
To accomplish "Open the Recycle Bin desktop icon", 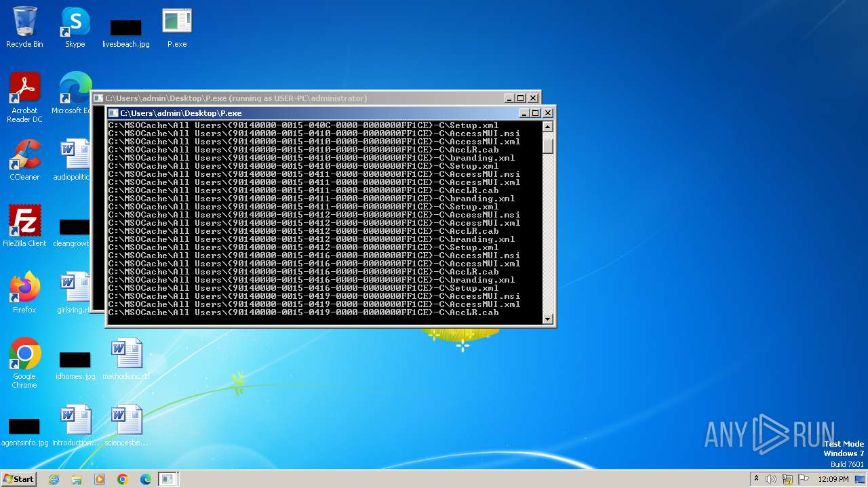I will click(24, 27).
